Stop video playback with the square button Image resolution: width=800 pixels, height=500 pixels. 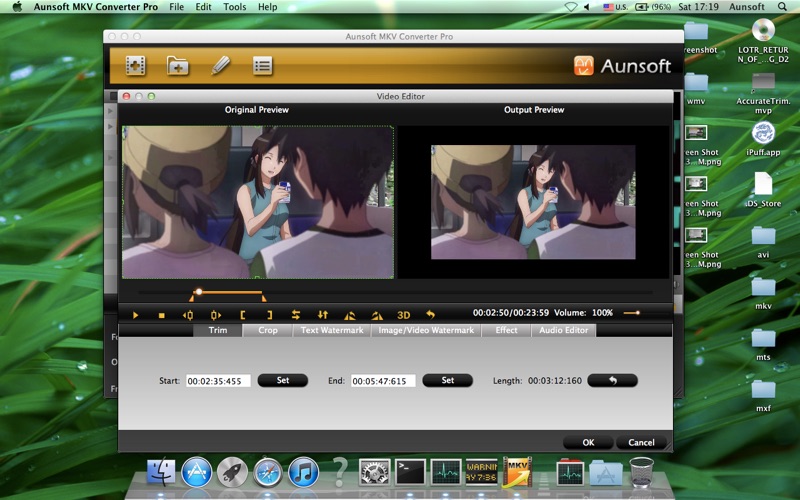point(161,315)
